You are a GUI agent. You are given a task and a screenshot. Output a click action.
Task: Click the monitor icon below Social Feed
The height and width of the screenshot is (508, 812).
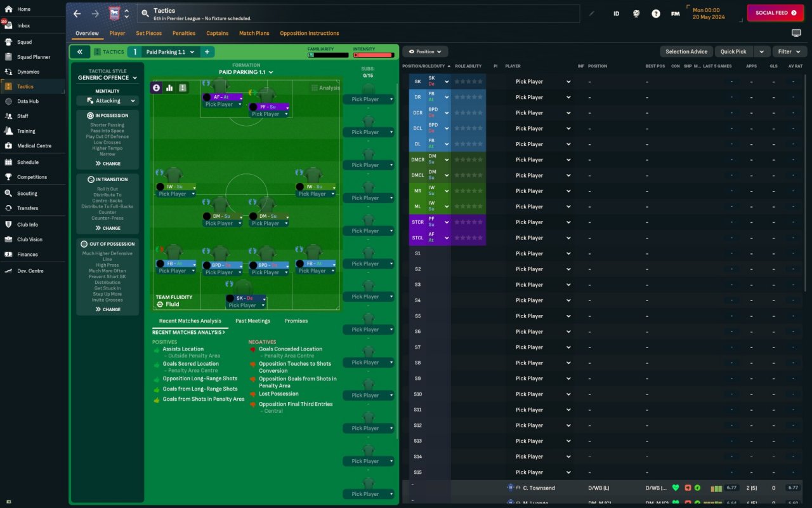(796, 33)
